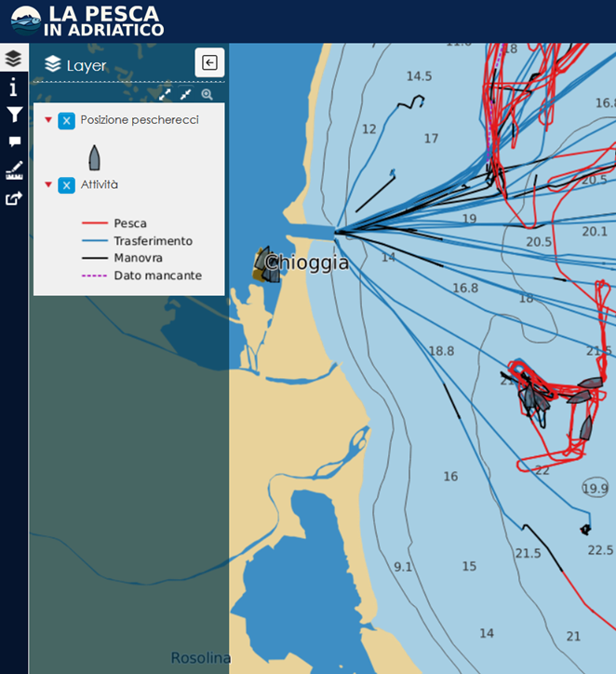This screenshot has width=616, height=674.
Task: Toggle Posizione pescherecci layer checkbox
Action: (67, 121)
